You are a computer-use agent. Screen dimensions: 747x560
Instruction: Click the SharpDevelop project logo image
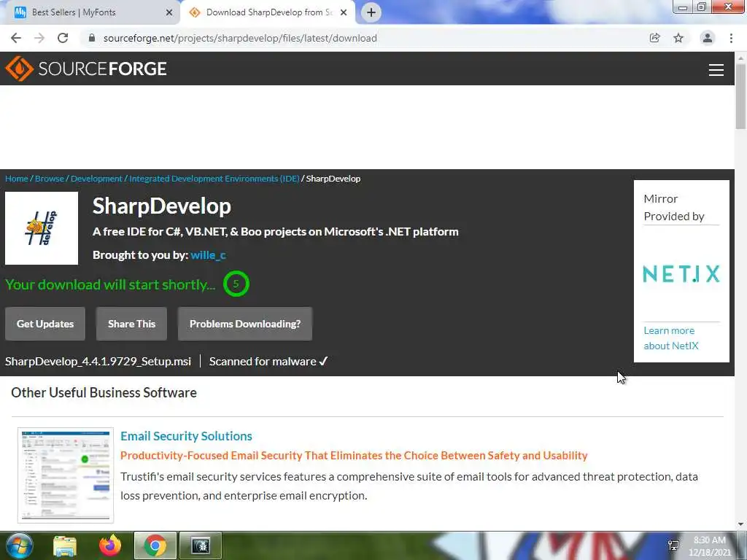[x=42, y=228]
